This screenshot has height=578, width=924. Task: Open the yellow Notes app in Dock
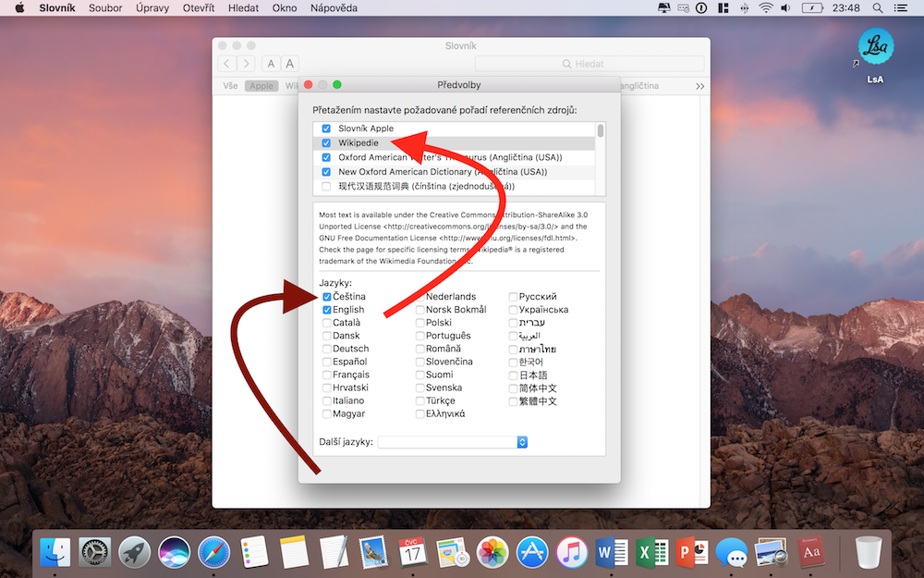[294, 553]
